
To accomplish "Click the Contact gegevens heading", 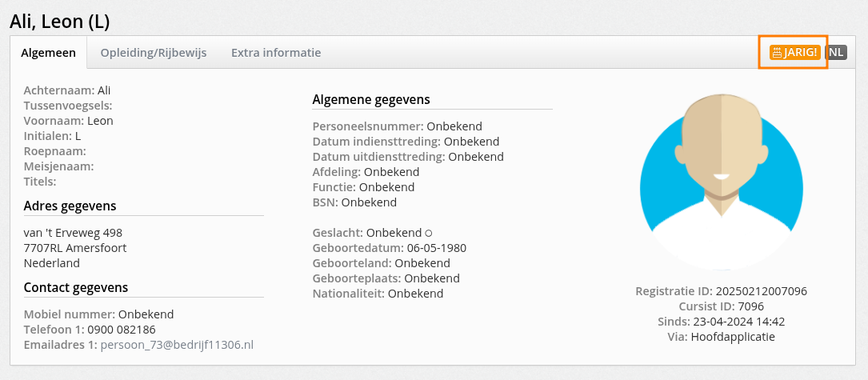I will point(76,287).
